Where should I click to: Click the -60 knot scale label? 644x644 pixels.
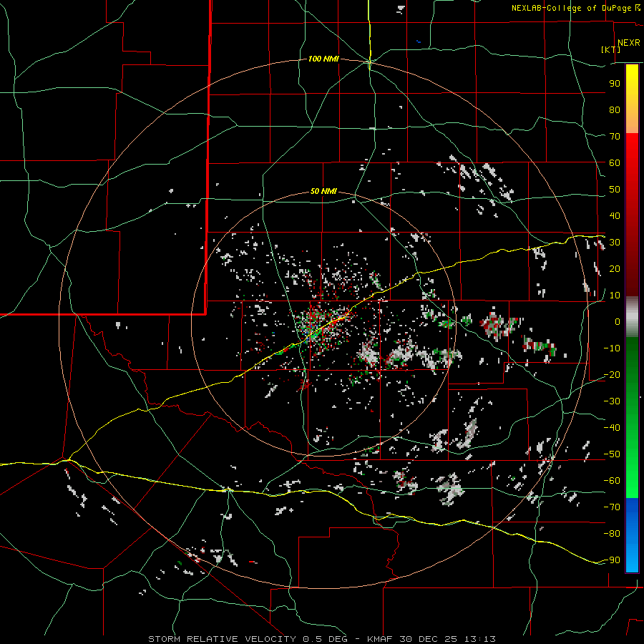612,481
